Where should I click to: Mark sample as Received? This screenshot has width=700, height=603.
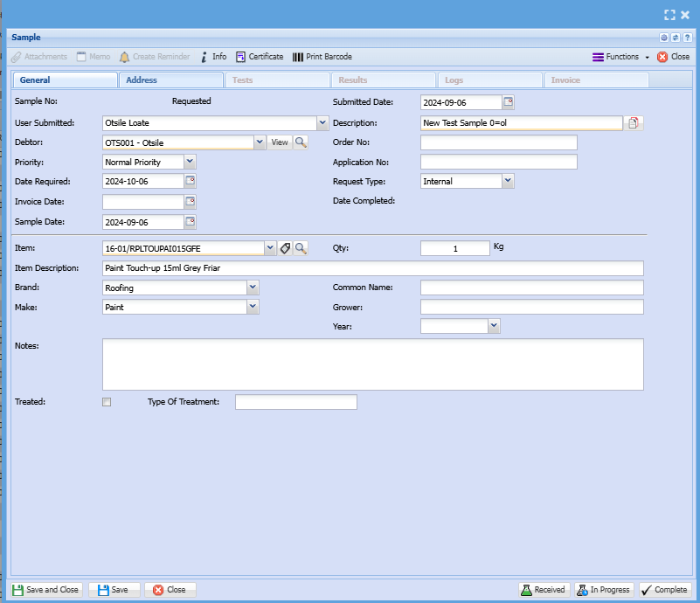coord(543,590)
